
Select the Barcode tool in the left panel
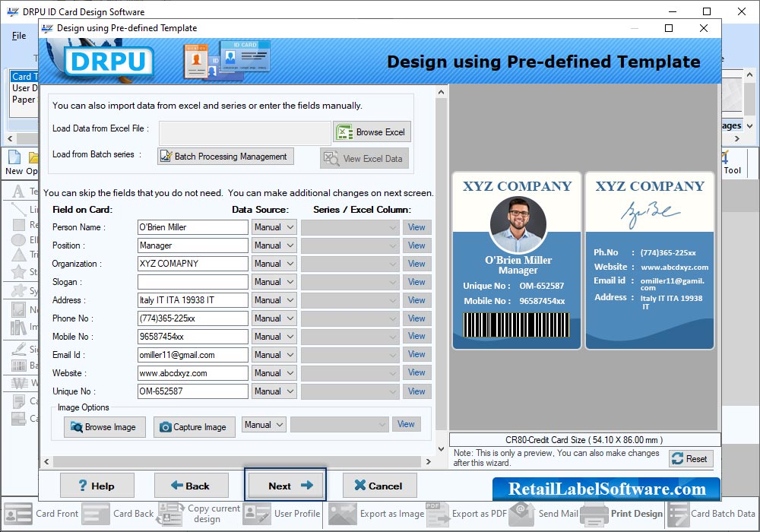point(18,366)
